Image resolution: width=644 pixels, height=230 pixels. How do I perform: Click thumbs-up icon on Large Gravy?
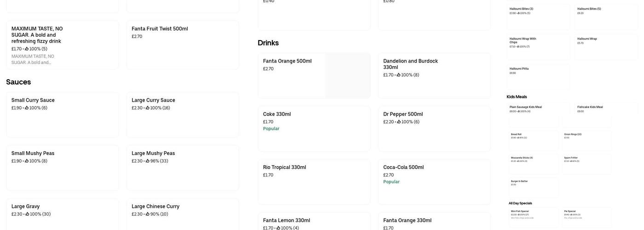[x=27, y=214]
